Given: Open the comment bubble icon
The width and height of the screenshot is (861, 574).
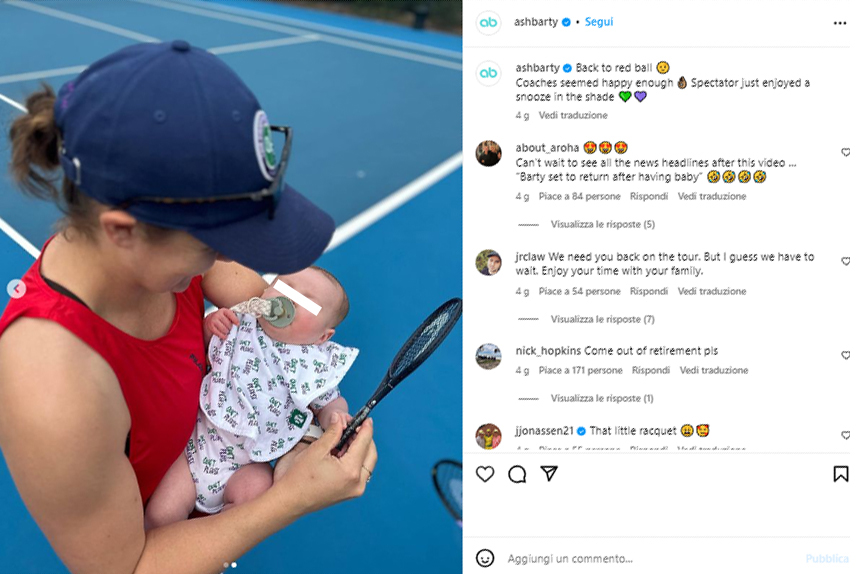Looking at the screenshot, I should pyautogui.click(x=517, y=473).
